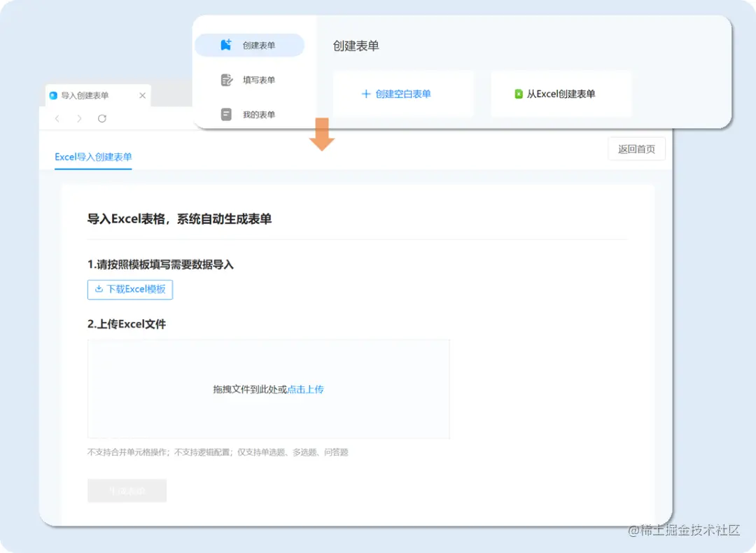756x553 pixels.
Task: Click the text 拖拽文件到此处或
Action: click(x=250, y=389)
